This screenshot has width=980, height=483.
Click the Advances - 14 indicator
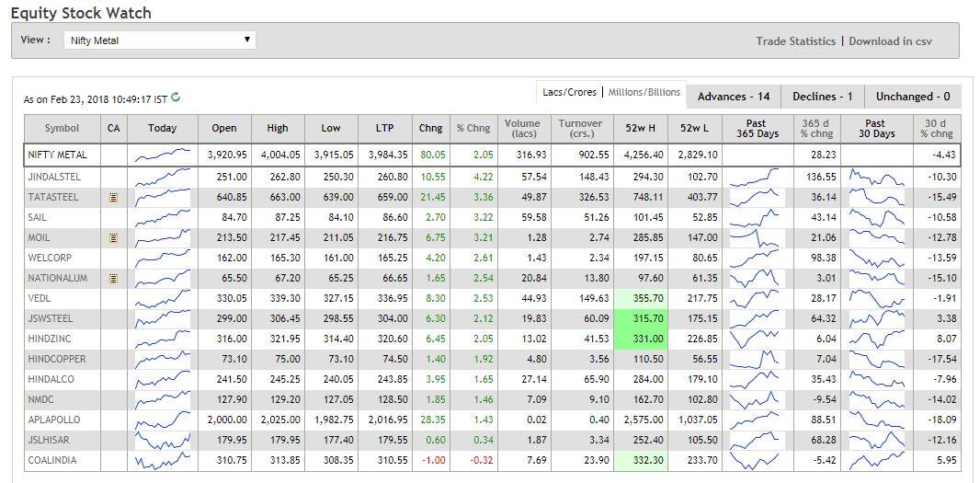pos(734,97)
